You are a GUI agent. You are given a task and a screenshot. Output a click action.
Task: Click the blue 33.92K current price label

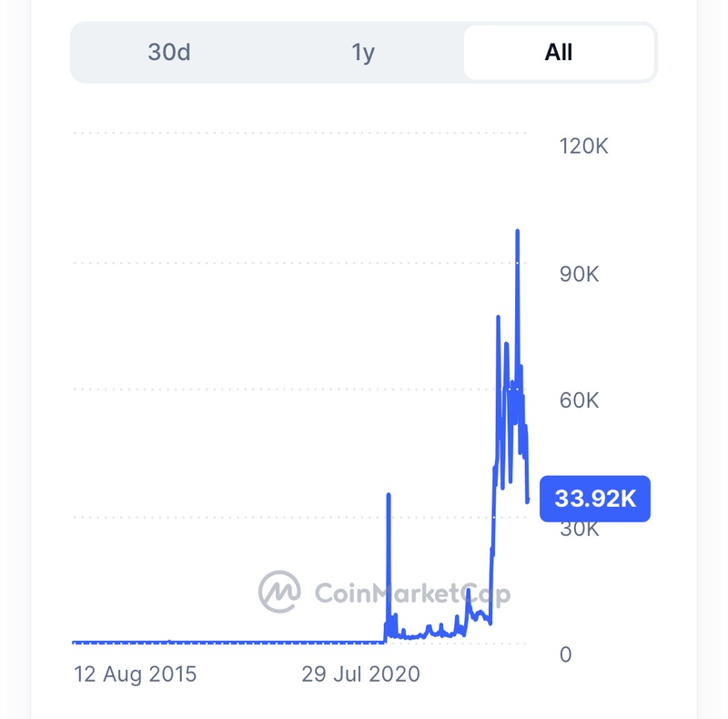pyautogui.click(x=595, y=498)
